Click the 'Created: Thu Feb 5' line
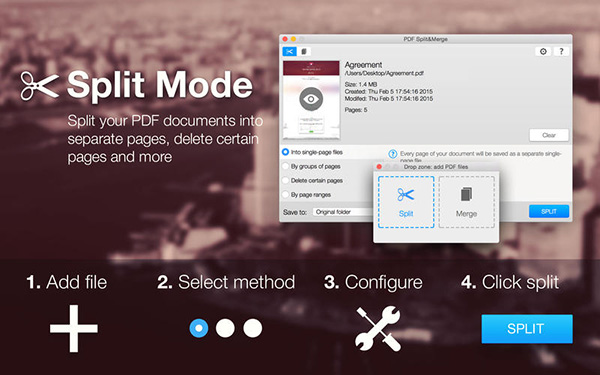 click(389, 91)
